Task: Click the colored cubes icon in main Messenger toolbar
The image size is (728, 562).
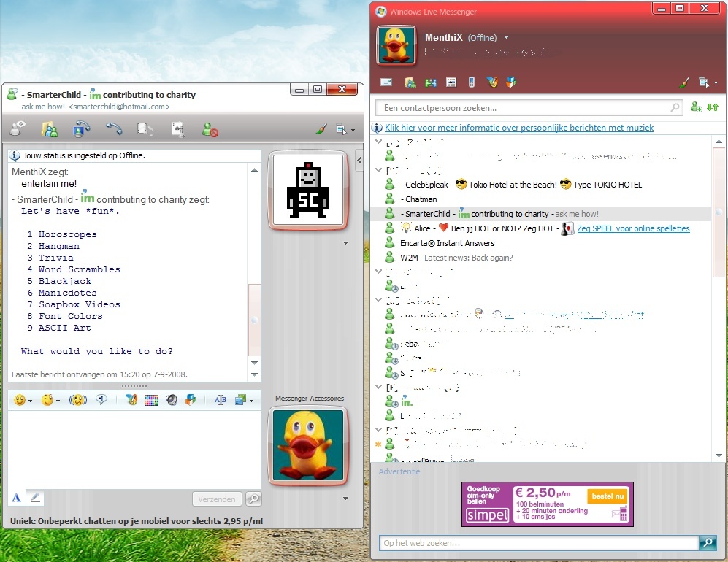Action: 511,82
